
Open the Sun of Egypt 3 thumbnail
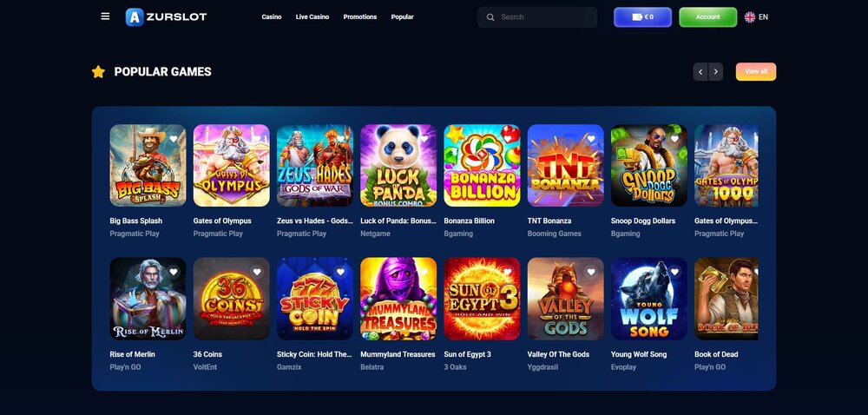482,299
